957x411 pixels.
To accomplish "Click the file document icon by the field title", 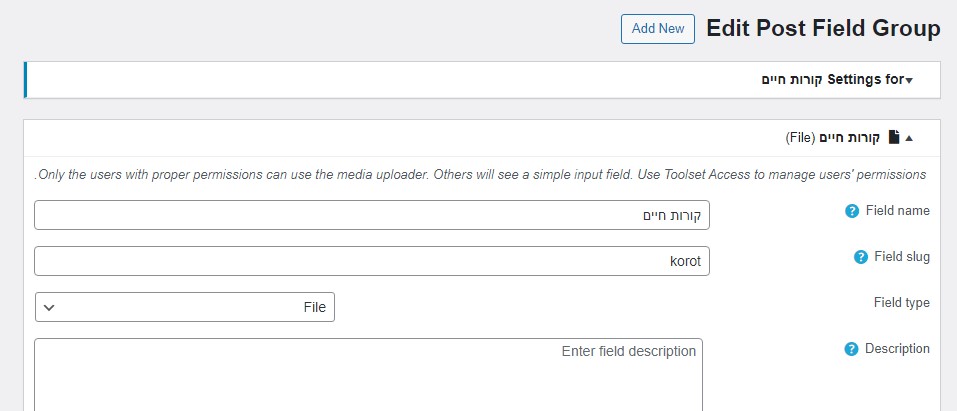I will (894, 137).
